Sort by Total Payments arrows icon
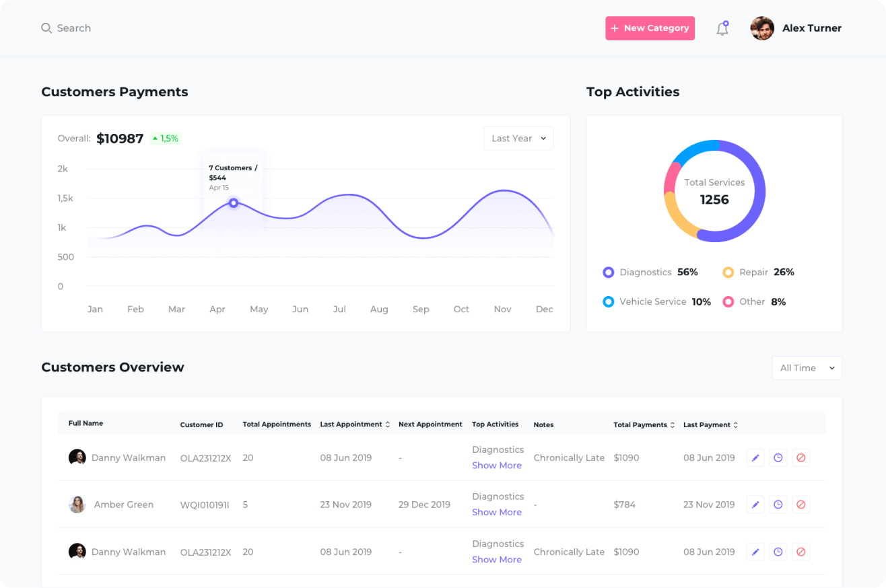The image size is (886, 588). (673, 425)
